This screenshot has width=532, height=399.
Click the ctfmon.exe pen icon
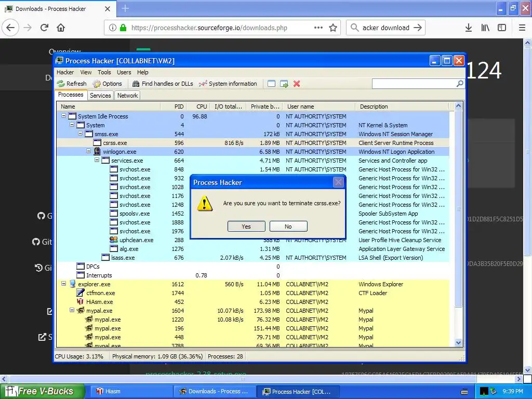tap(81, 292)
